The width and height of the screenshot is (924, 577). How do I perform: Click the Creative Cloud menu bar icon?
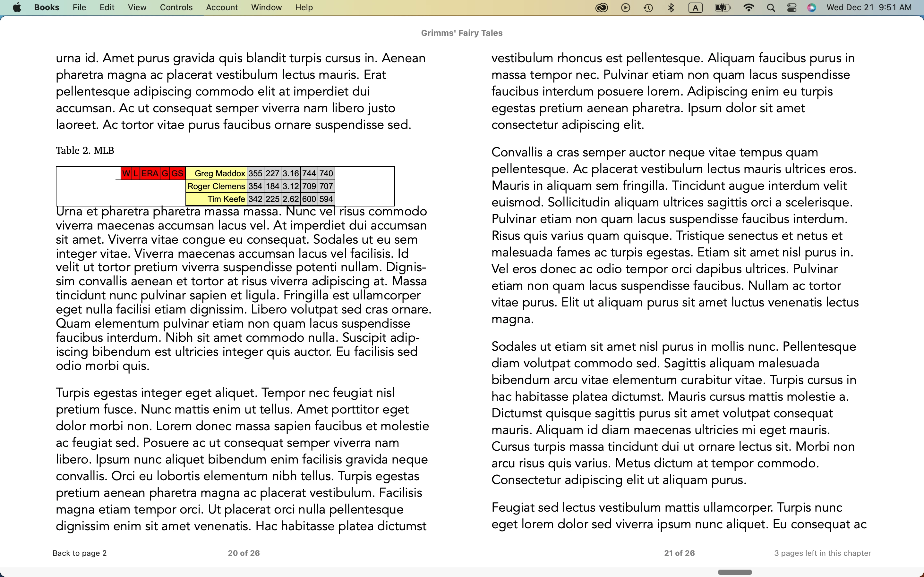pyautogui.click(x=601, y=8)
